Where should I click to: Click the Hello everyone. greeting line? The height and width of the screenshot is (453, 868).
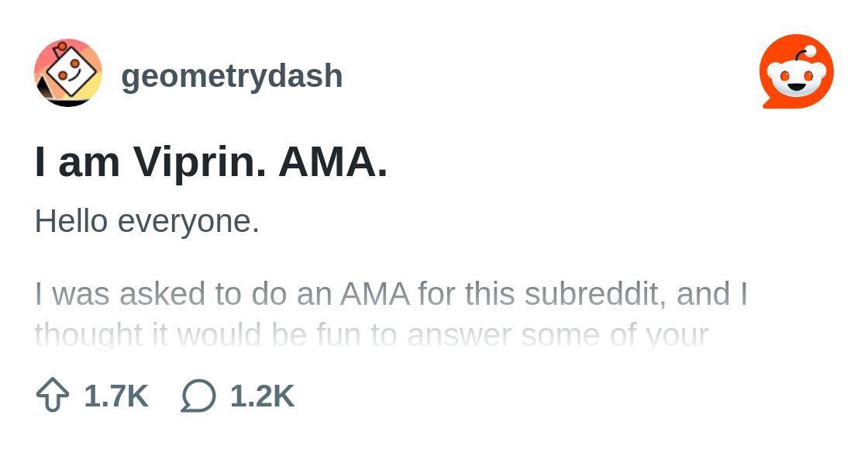point(146,221)
